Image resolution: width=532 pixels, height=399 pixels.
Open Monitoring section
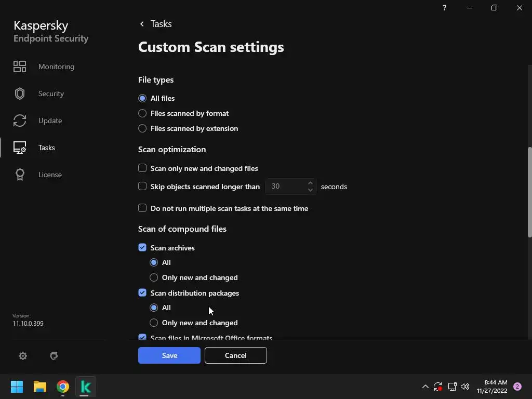coord(56,66)
